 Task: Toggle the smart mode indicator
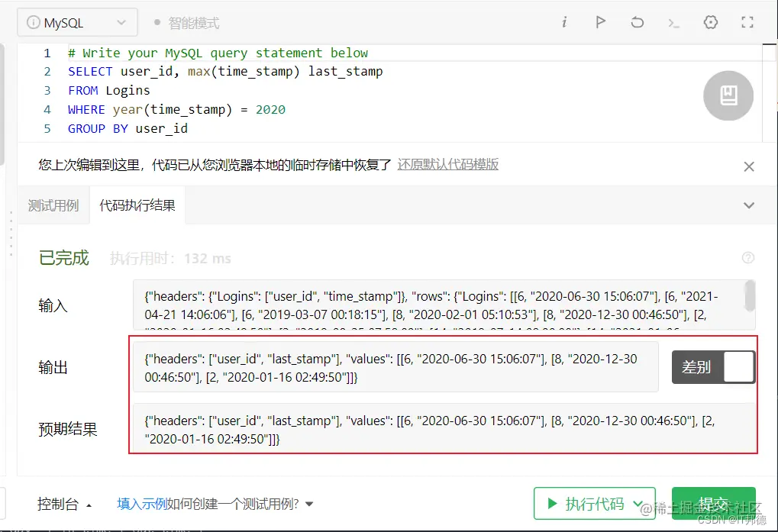[186, 23]
